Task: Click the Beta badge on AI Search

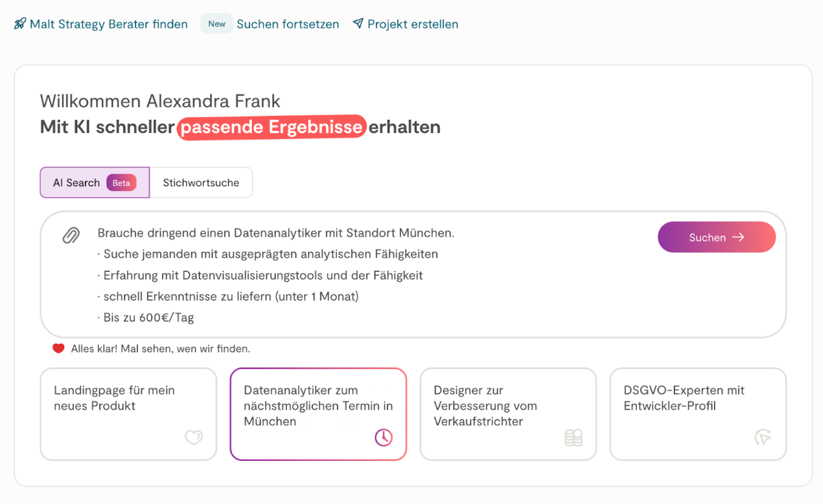Action: click(121, 183)
